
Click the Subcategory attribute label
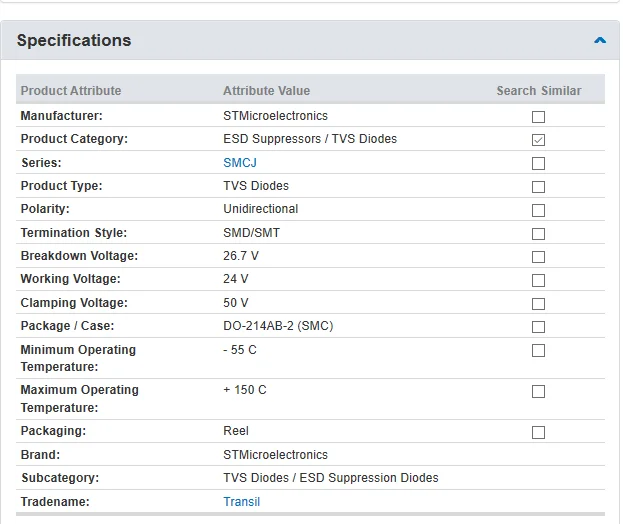pos(60,478)
